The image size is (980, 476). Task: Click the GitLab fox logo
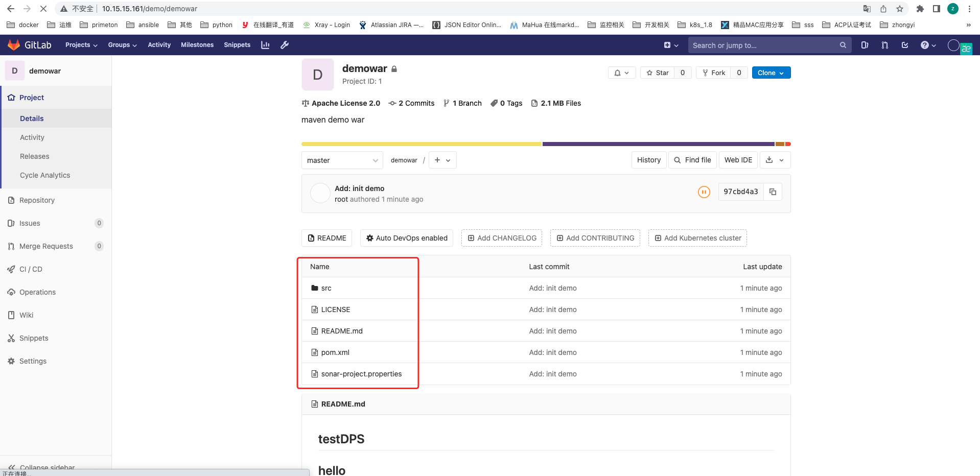point(14,45)
